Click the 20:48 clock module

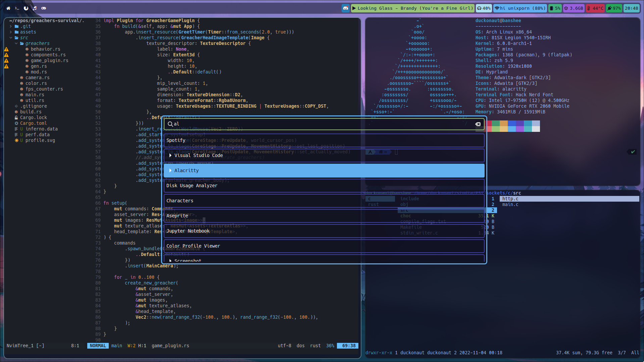632,8
